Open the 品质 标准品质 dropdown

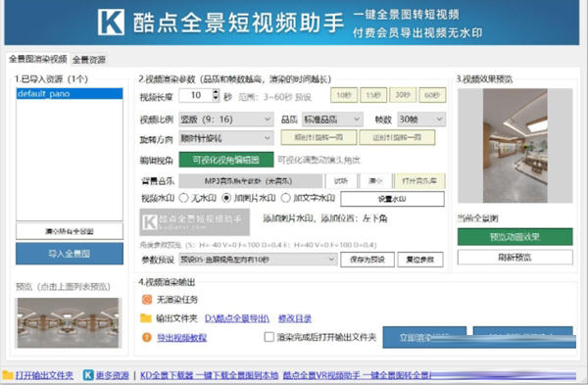coord(332,120)
